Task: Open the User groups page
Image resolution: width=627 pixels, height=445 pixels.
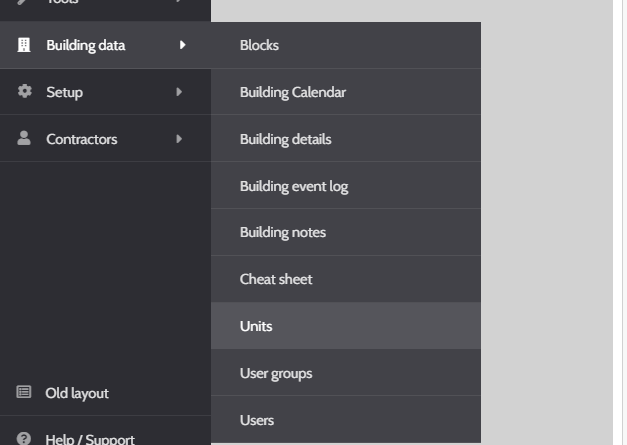Action: (275, 373)
